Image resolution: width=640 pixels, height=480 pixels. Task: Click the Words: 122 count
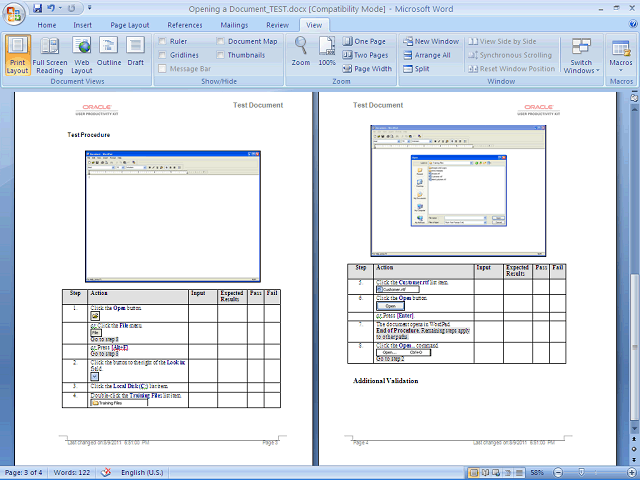point(72,473)
